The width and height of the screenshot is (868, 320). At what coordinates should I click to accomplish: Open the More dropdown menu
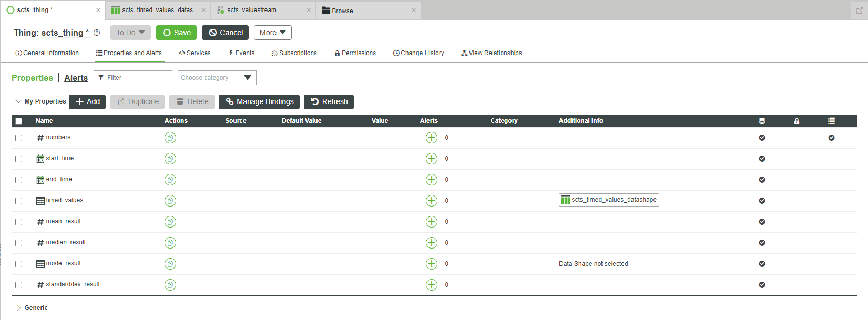pos(272,33)
